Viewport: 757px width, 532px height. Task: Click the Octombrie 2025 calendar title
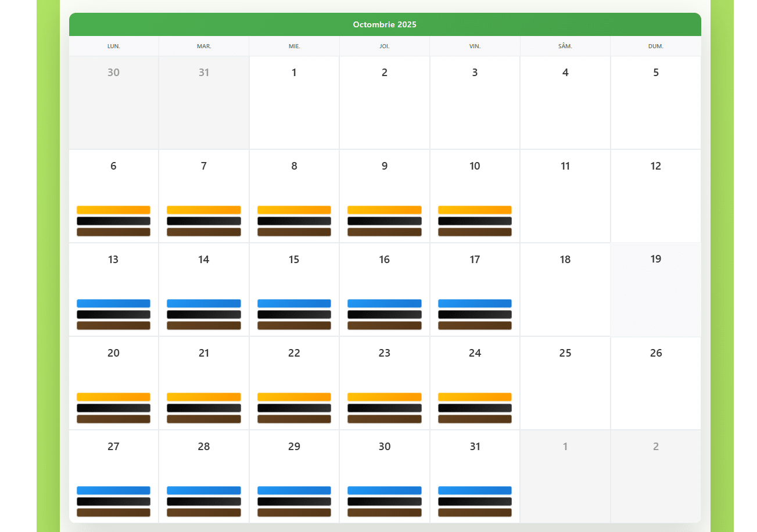pos(385,24)
